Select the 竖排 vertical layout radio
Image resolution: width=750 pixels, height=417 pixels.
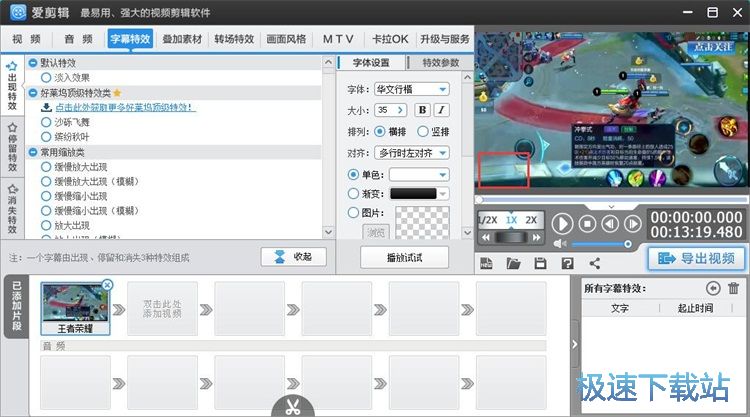(423, 131)
